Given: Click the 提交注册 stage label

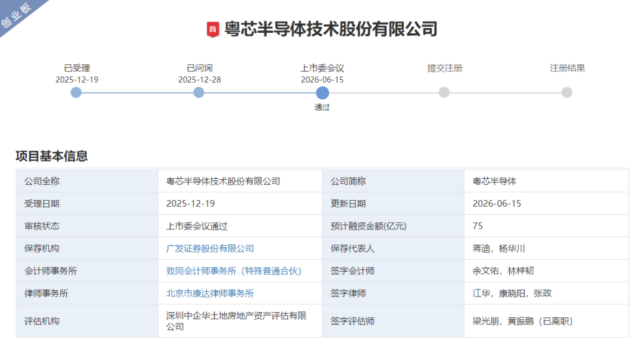Looking at the screenshot, I should (445, 68).
